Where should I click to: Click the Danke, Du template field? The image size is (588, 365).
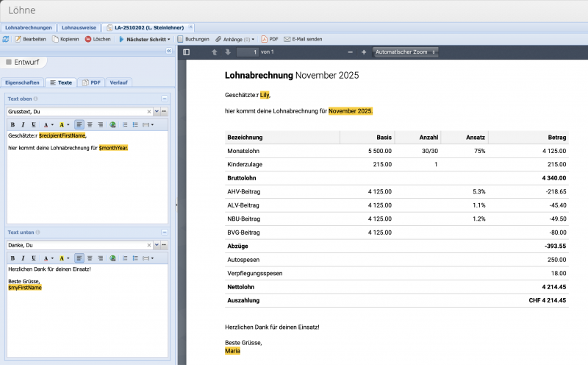point(76,245)
